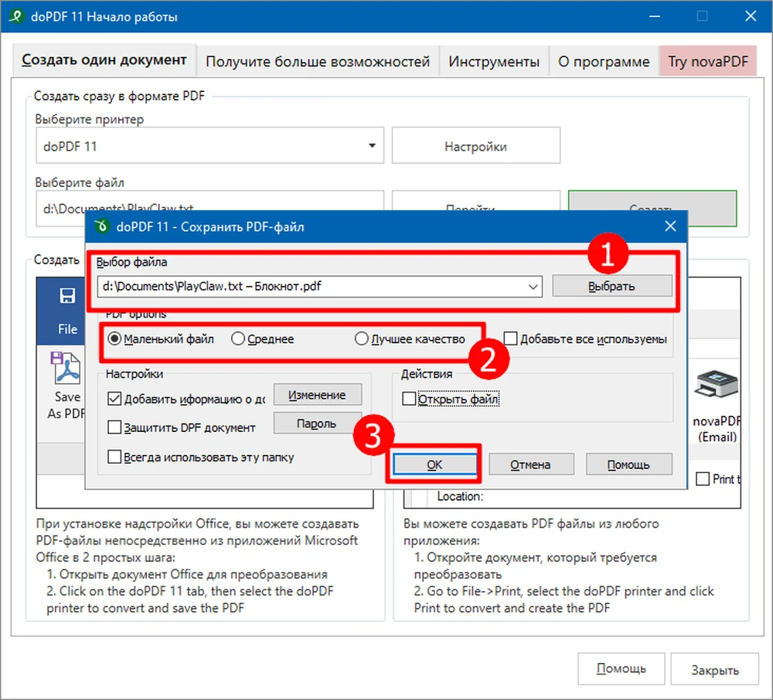773x700 pixels.
Task: Click the PDF file path field
Action: [309, 287]
